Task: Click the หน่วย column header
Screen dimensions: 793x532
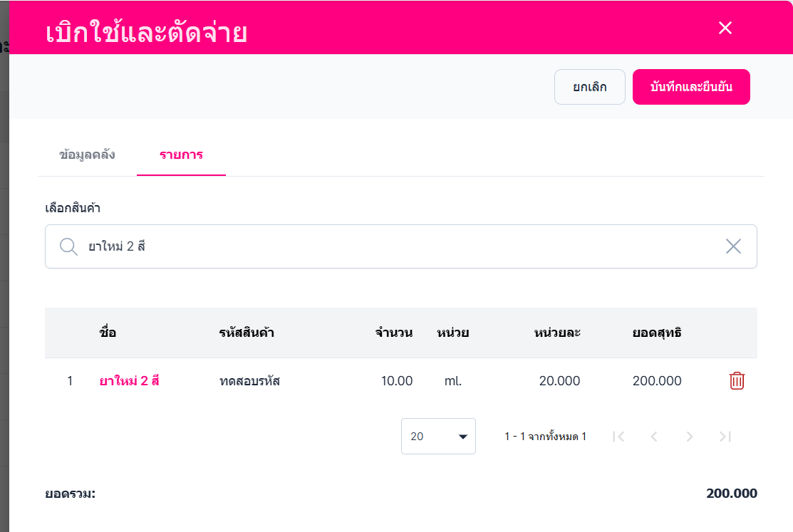Action: pyautogui.click(x=453, y=333)
